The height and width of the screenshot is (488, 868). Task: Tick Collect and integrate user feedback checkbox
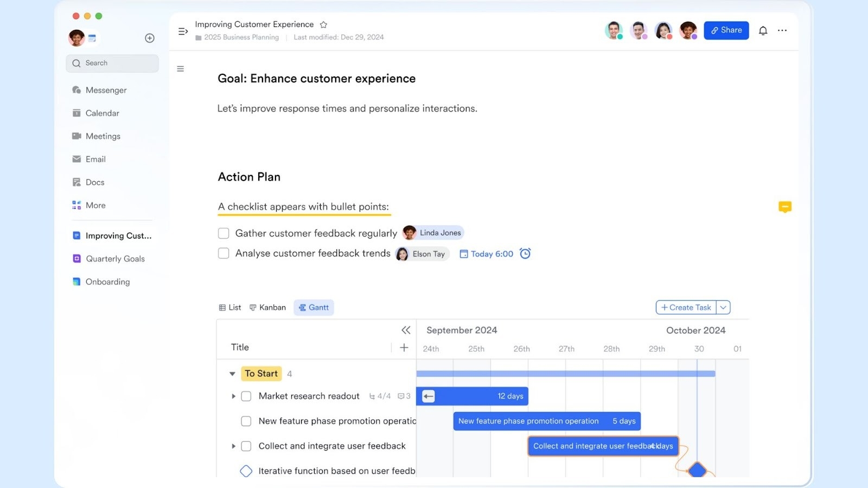coord(246,446)
